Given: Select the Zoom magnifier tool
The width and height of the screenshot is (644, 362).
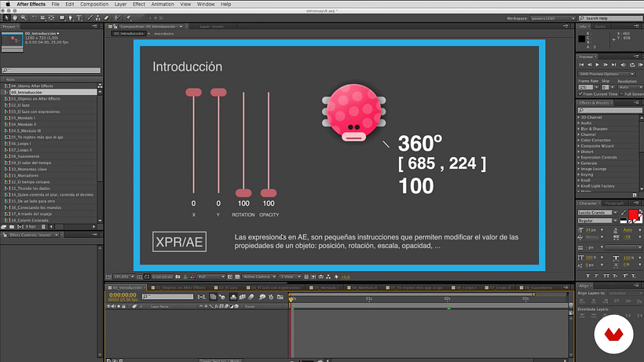Looking at the screenshot, I should tap(24, 18).
